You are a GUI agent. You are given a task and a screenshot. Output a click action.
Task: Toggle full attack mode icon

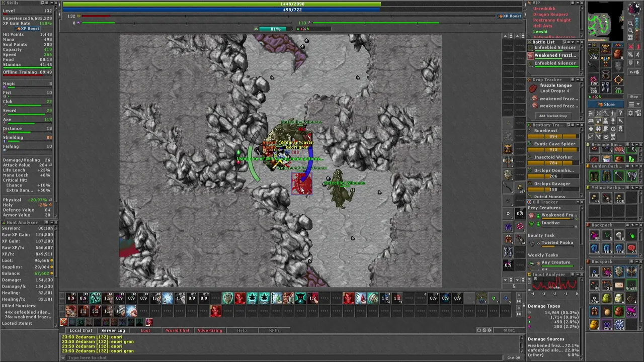pos(630,46)
